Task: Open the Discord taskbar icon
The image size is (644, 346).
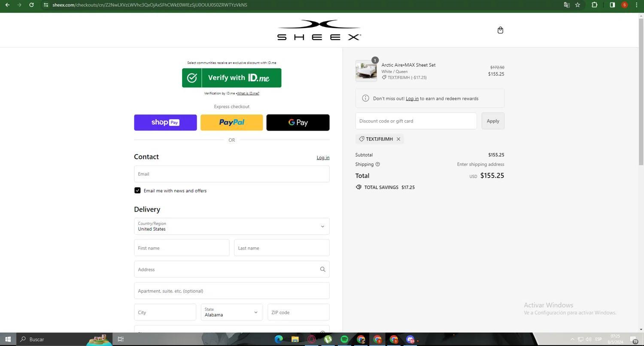Action: coord(410,339)
